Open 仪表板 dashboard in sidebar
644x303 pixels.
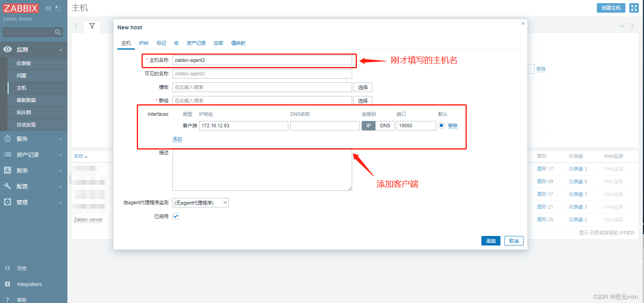pyautogui.click(x=24, y=63)
